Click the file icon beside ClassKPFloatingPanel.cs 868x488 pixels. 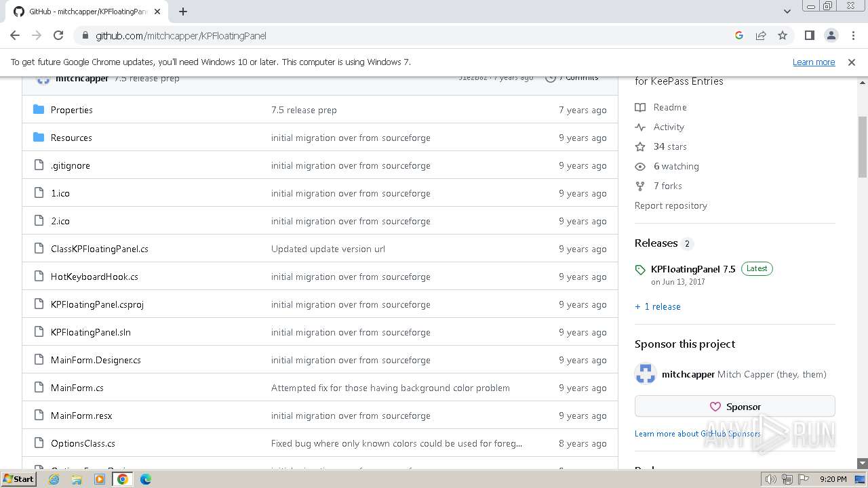[x=39, y=249]
